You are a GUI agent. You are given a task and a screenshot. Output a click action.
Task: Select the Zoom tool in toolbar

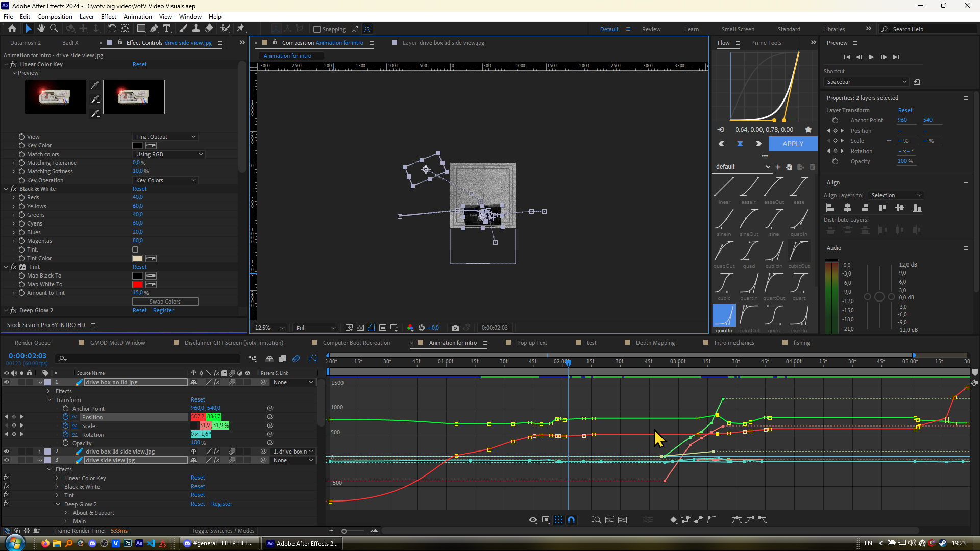[x=54, y=29]
